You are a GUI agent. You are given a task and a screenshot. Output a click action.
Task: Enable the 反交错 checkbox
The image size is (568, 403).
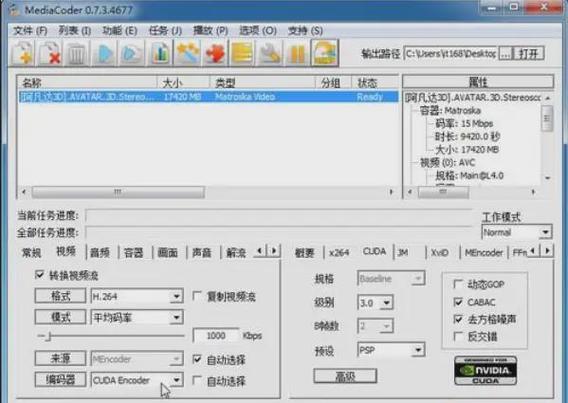458,337
